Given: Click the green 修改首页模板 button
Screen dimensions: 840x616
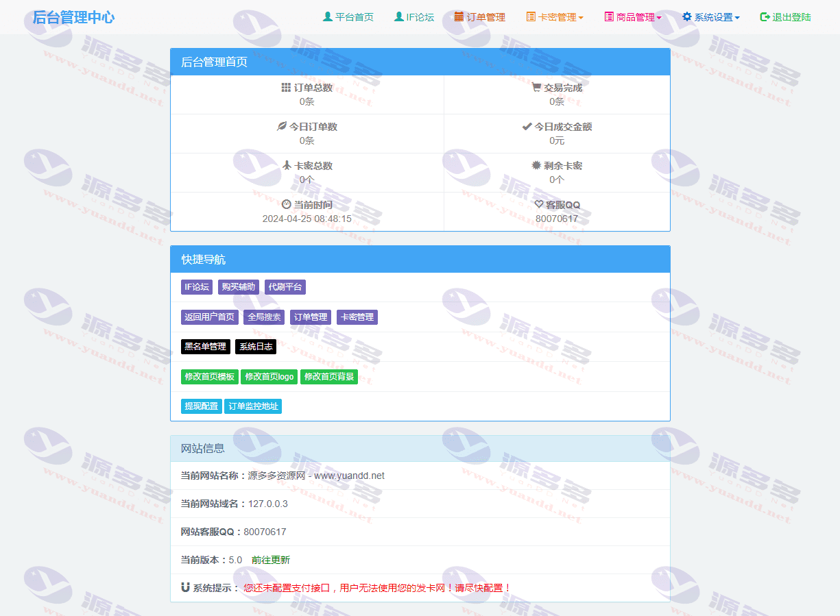Looking at the screenshot, I should click(x=210, y=377).
